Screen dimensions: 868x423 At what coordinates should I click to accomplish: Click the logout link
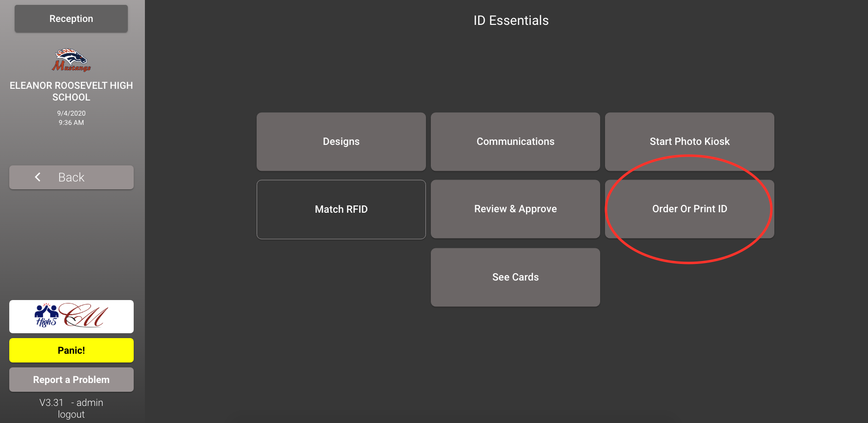pos(71,414)
